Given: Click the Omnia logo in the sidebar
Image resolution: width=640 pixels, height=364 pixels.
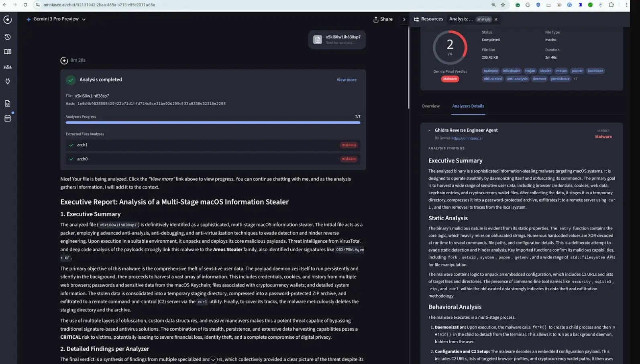Looking at the screenshot, I should (8, 20).
